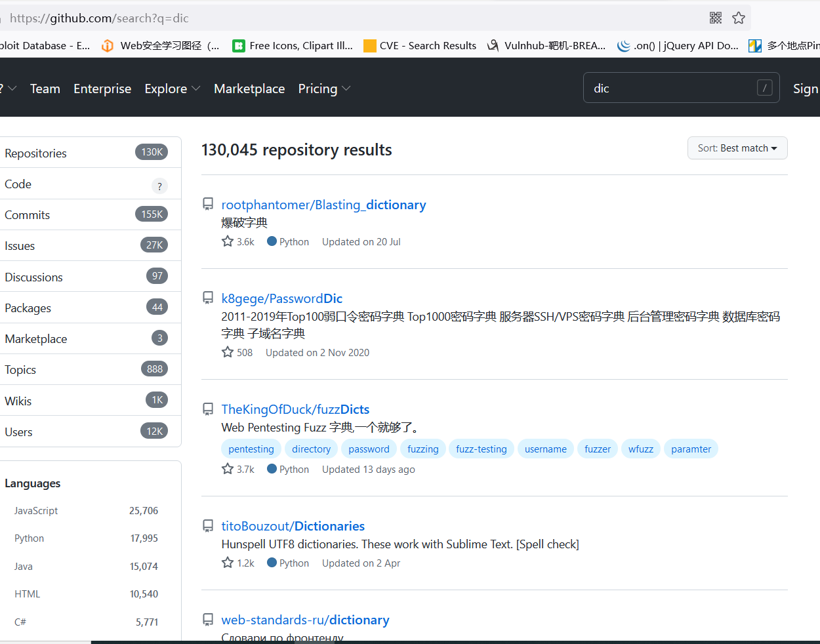Screen dimensions: 820x644
Task: Click the directory topic tag
Action: [x=311, y=449]
